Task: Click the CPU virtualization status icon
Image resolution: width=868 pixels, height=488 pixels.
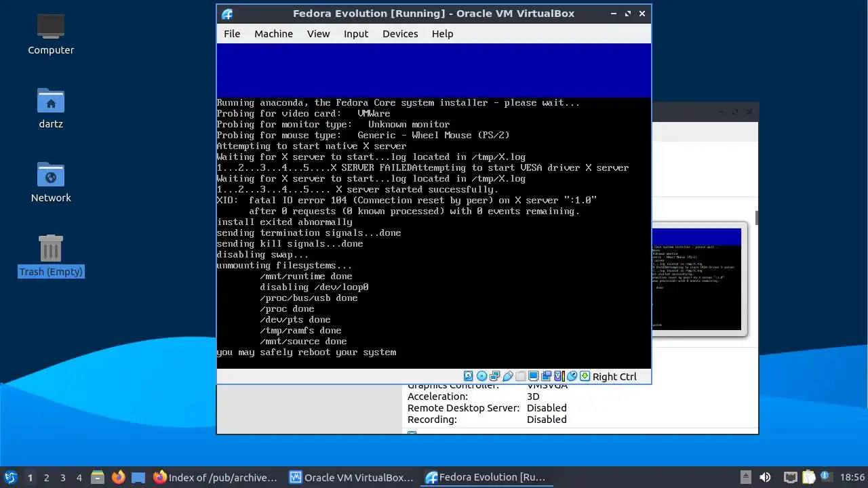Action: point(559,376)
